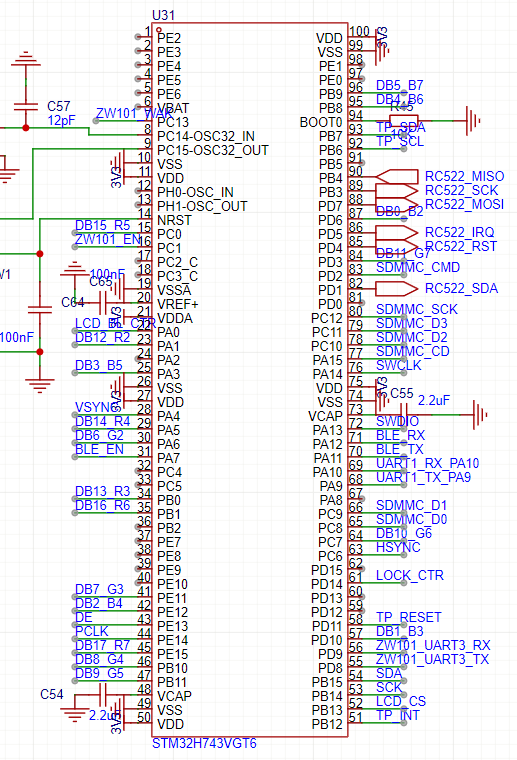The height and width of the screenshot is (760, 517).
Task: Select the C57 capacitor symbol
Action: [x=26, y=107]
